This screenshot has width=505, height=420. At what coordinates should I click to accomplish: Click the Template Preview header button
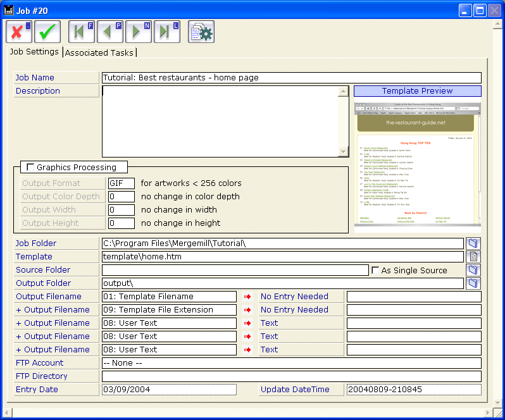click(x=418, y=90)
